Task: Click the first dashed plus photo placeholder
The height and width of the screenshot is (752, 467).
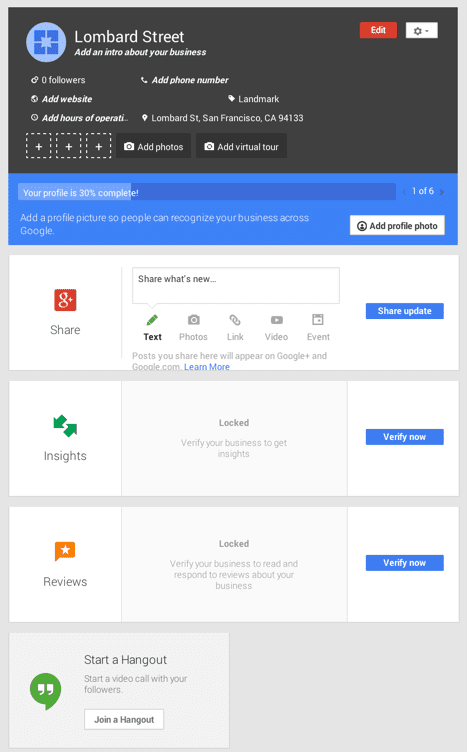Action: tap(38, 146)
